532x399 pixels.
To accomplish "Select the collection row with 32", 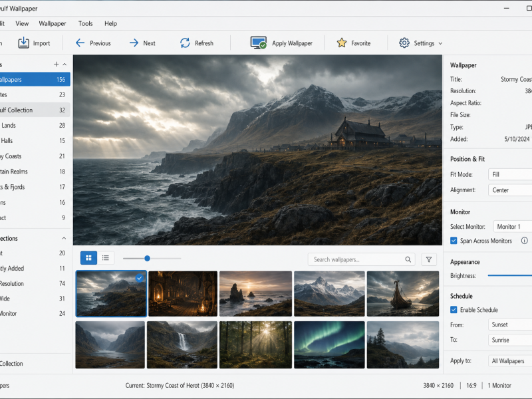I will (35, 110).
